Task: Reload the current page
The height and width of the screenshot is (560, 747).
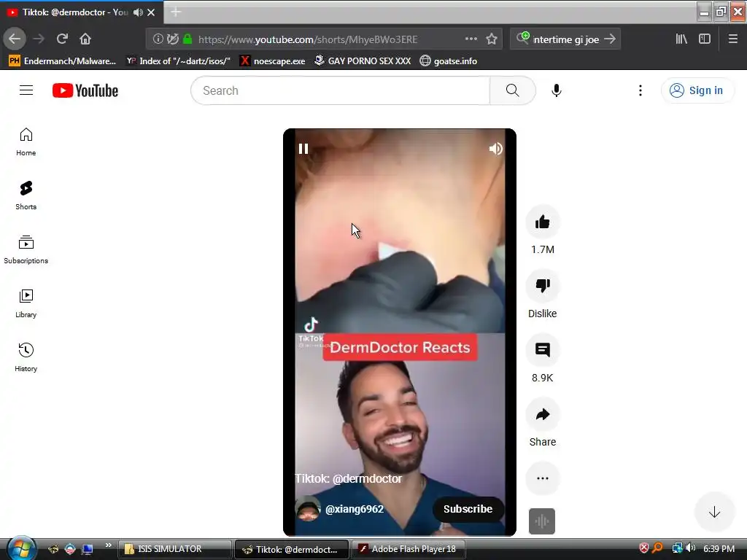Action: tap(62, 39)
